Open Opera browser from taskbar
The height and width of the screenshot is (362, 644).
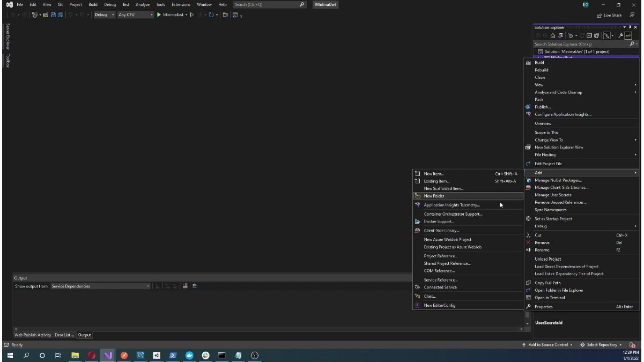(x=92, y=355)
